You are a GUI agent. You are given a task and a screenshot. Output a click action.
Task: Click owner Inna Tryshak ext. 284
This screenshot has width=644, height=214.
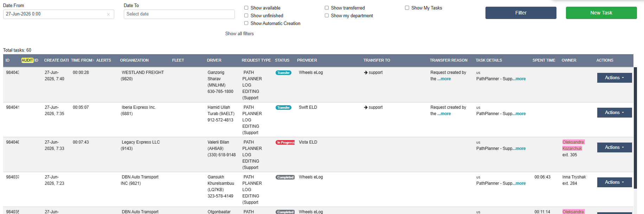tap(574, 180)
